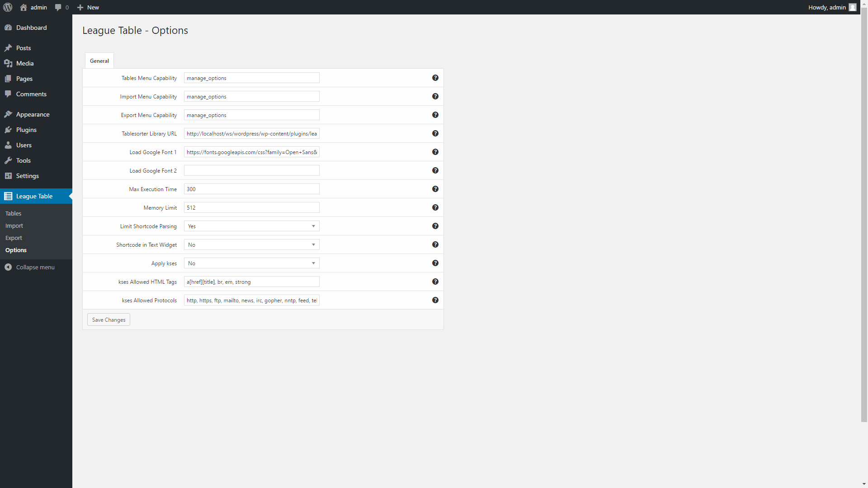Click the Collapse menu arrow icon
Image resolution: width=868 pixels, height=488 pixels.
pos(8,267)
